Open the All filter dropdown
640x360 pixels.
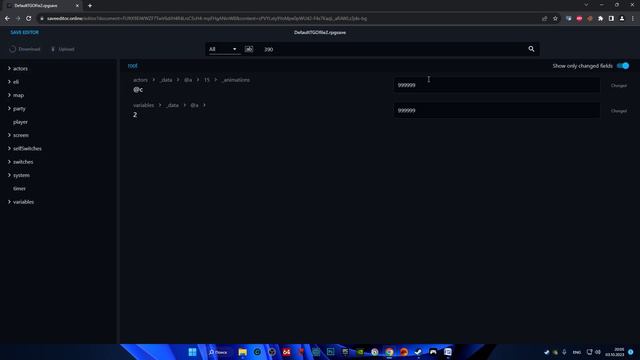[222, 49]
